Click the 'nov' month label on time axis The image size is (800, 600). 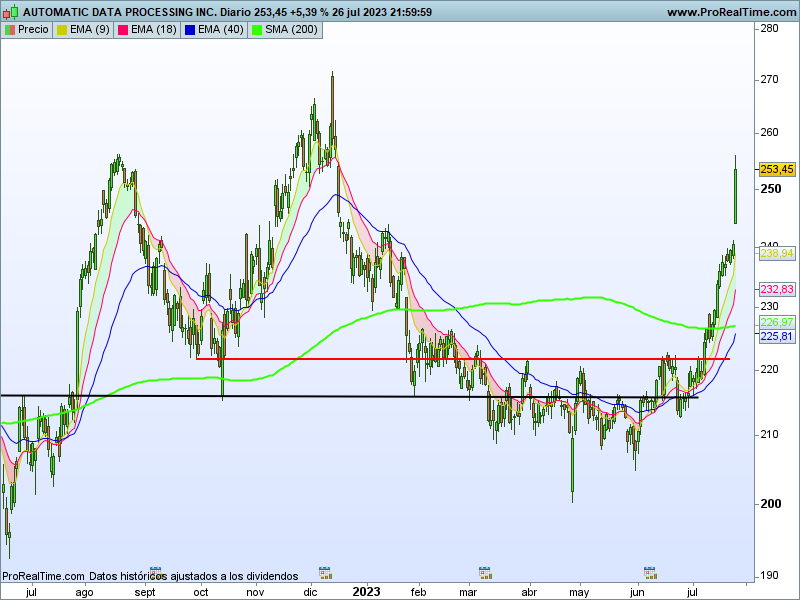[255, 592]
